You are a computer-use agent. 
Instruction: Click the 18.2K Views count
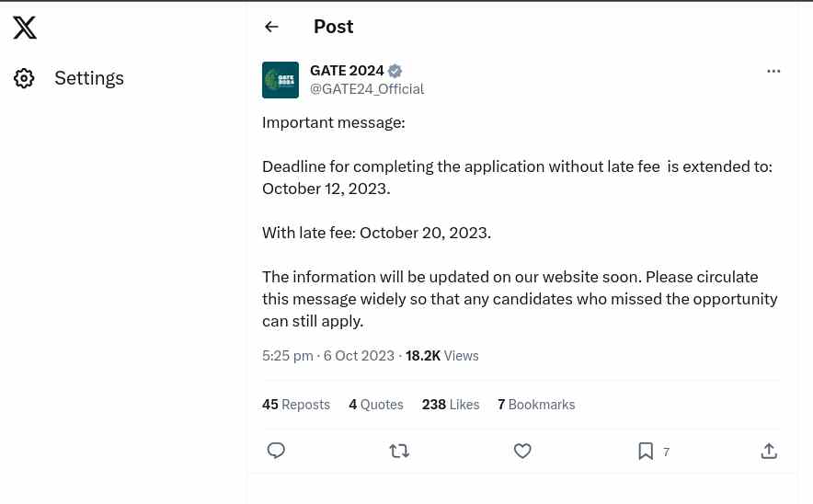point(441,356)
